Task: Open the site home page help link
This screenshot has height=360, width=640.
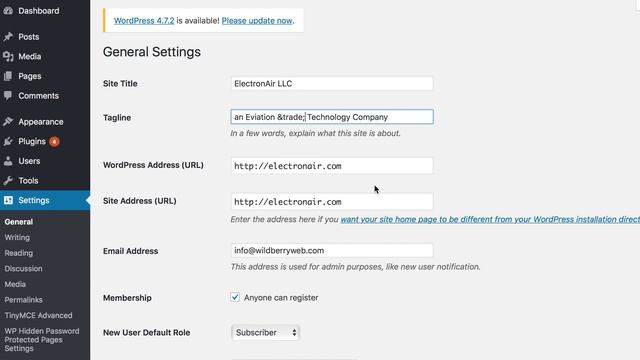Action: [490, 219]
